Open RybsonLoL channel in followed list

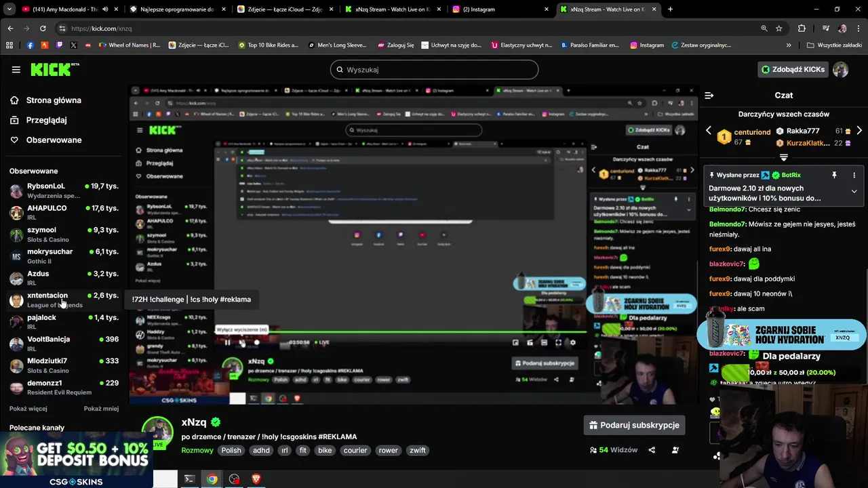click(x=64, y=190)
